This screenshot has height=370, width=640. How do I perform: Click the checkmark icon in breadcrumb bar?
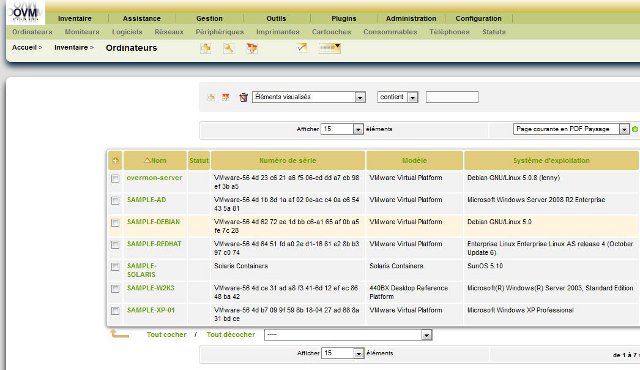click(302, 48)
